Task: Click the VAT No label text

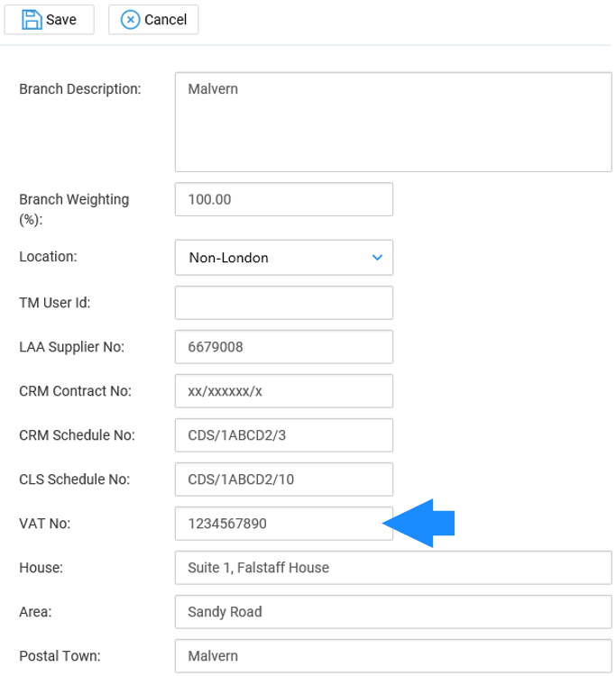Action: point(45,524)
